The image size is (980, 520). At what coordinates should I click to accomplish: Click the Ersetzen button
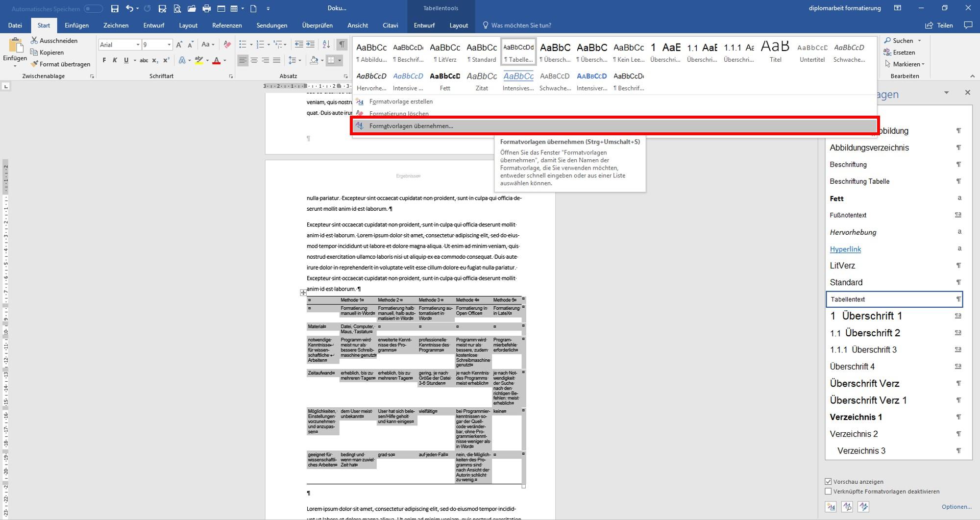pos(899,52)
